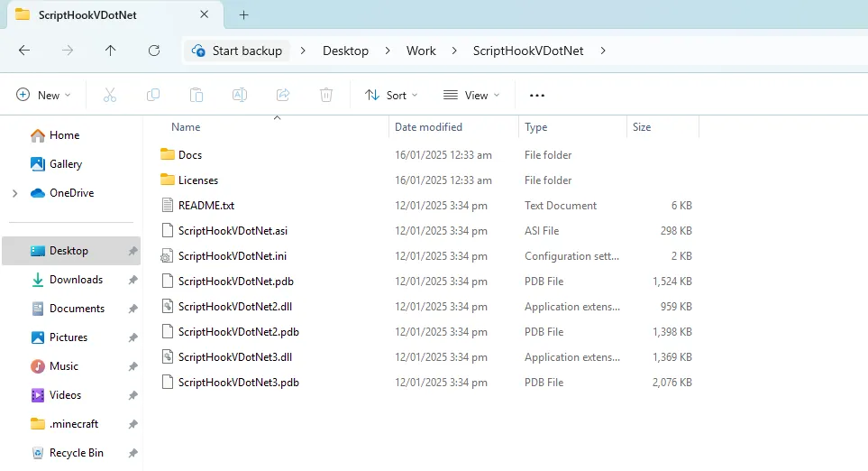Close the ScriptHookVDotNet tab
Viewport: 868px width, 471px height.
coord(205,14)
